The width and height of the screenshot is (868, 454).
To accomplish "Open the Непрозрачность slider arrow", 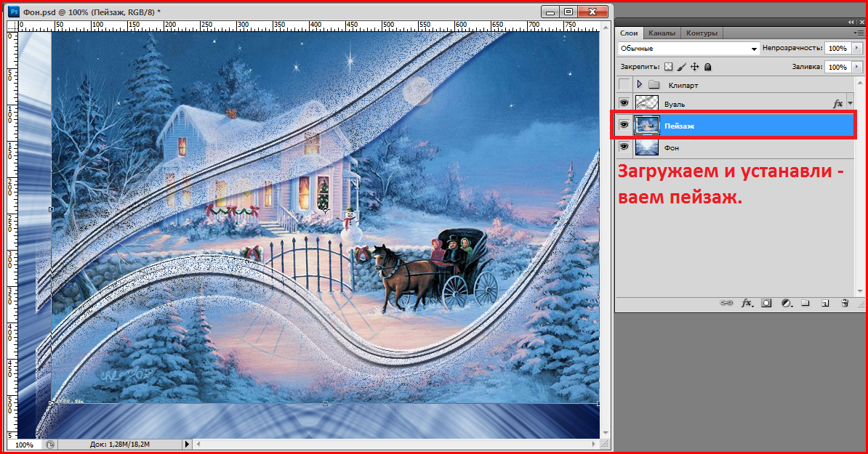I will pyautogui.click(x=857, y=48).
